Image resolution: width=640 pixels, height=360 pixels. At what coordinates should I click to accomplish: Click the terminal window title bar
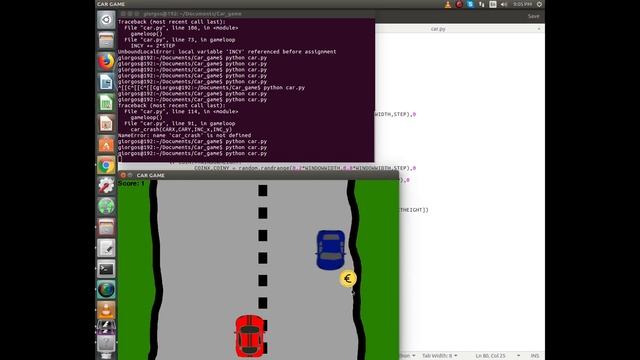pyautogui.click(x=247, y=13)
